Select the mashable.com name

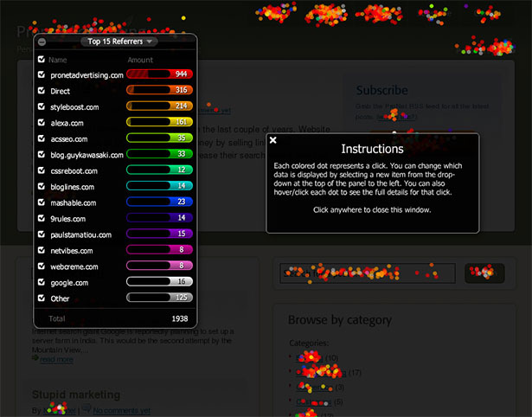[x=74, y=203]
